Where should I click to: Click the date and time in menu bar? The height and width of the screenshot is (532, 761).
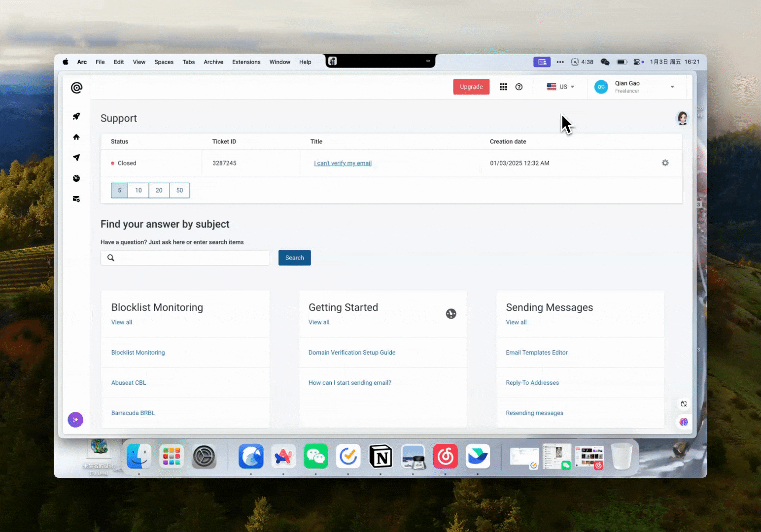[x=675, y=62]
